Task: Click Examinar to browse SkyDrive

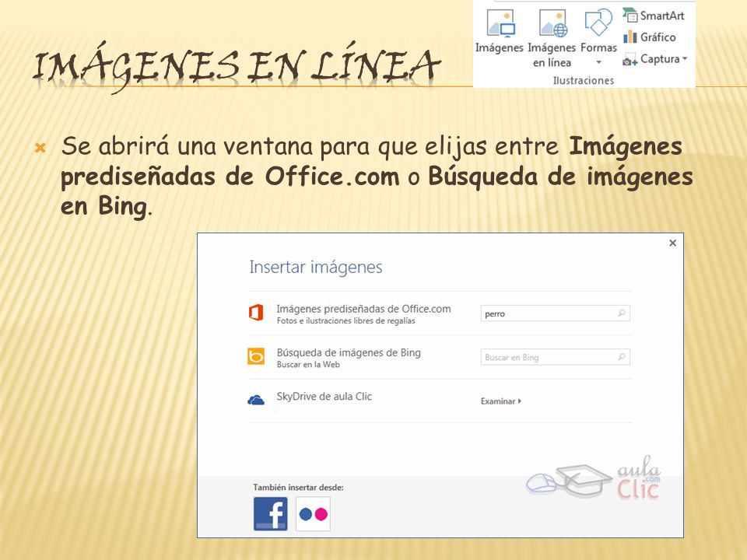Action: 500,401
